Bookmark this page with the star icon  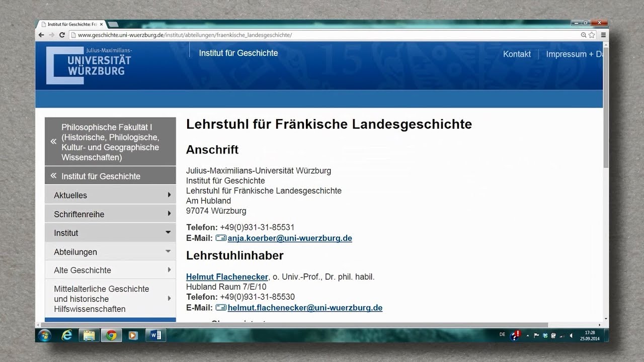point(592,35)
